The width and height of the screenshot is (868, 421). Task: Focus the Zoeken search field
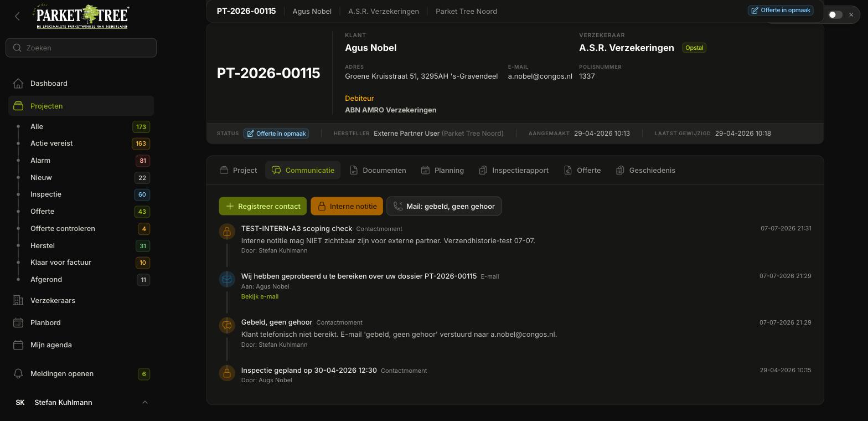[81, 48]
